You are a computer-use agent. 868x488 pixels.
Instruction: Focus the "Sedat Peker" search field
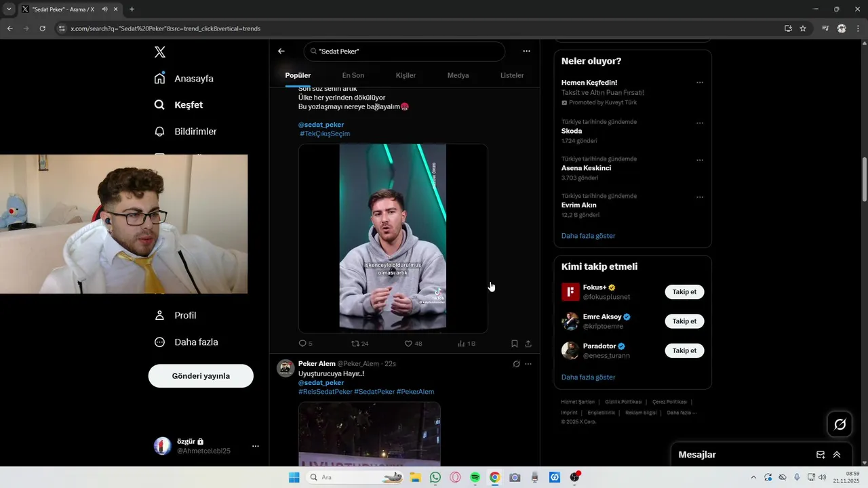pos(405,52)
